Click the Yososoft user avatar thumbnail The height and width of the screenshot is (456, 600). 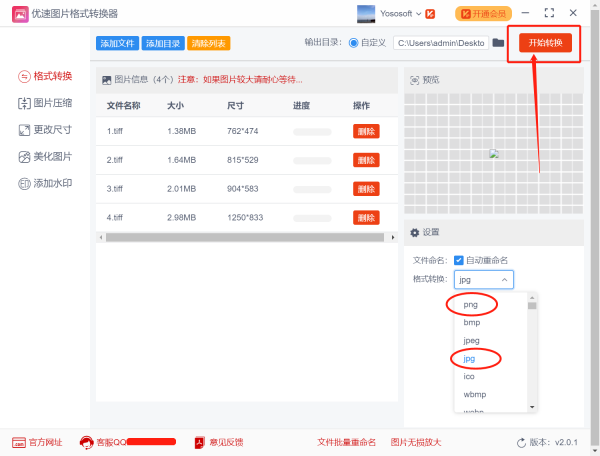(x=366, y=14)
